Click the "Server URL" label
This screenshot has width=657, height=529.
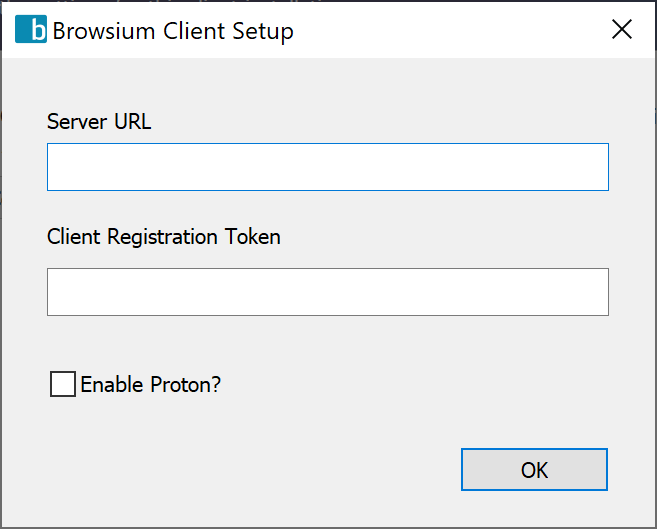99,122
